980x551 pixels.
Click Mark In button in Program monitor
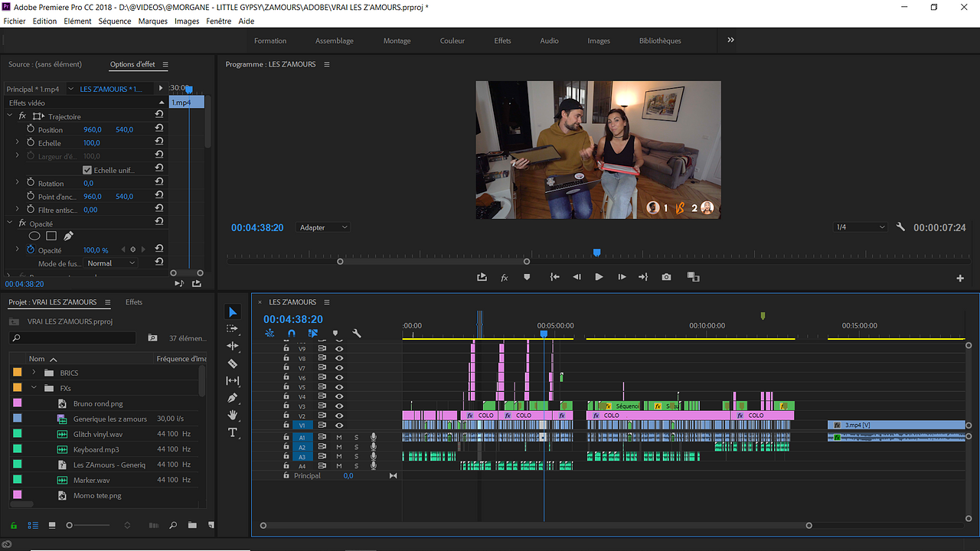point(555,277)
